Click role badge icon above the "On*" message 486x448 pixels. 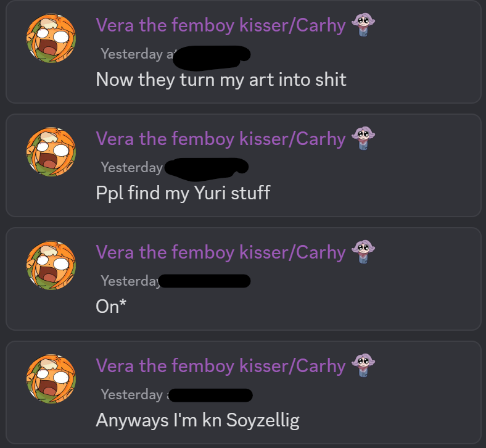tap(363, 253)
